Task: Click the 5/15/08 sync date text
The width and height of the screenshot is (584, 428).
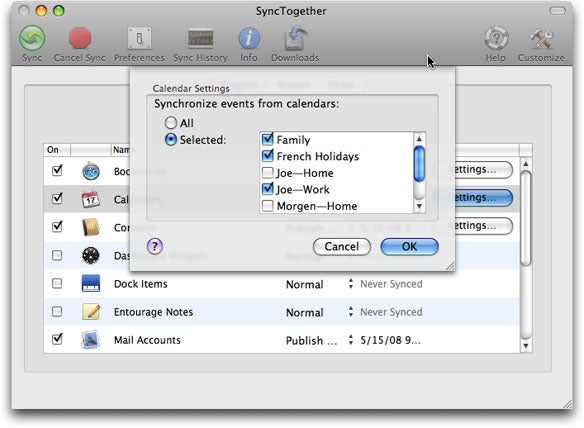Action: [390, 340]
